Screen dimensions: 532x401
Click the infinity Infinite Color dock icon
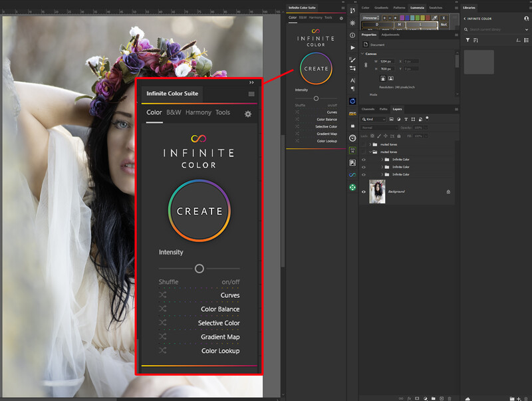(x=352, y=175)
